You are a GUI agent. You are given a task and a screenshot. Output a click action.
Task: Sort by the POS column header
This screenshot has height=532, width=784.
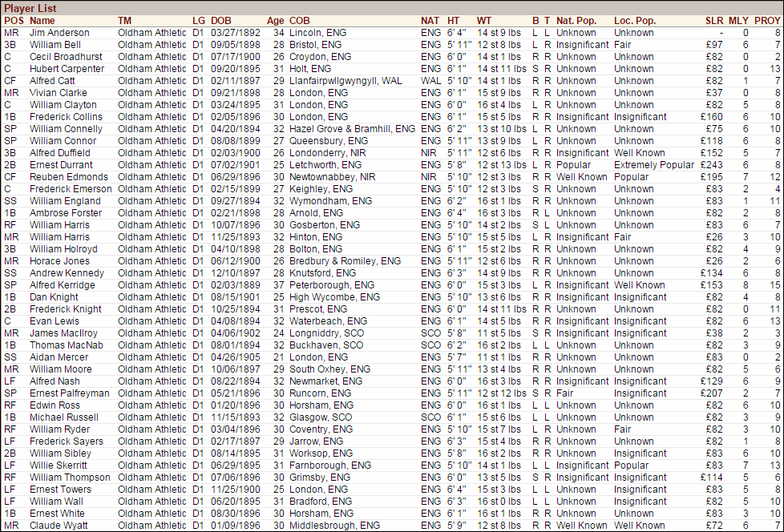[14, 21]
